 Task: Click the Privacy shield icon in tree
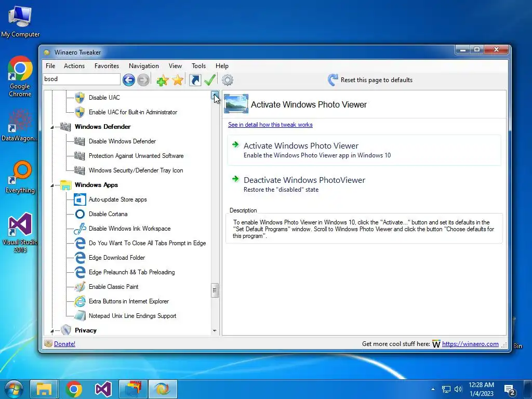pos(66,330)
